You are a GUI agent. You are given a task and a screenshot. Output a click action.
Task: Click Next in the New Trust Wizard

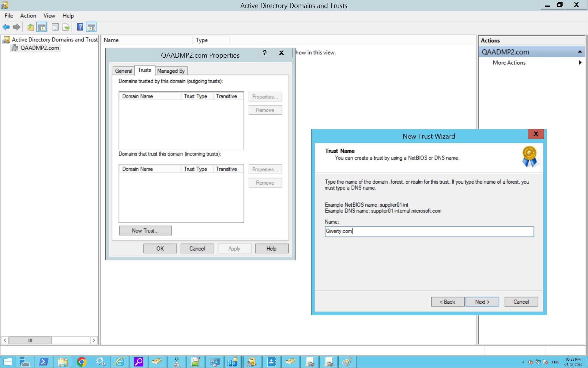(482, 301)
